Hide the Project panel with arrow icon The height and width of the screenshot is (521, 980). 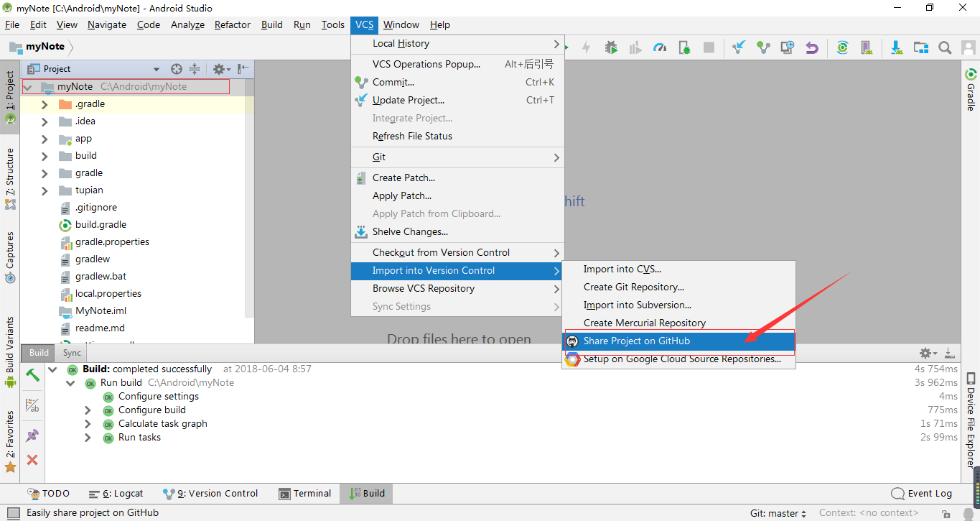[x=243, y=69]
